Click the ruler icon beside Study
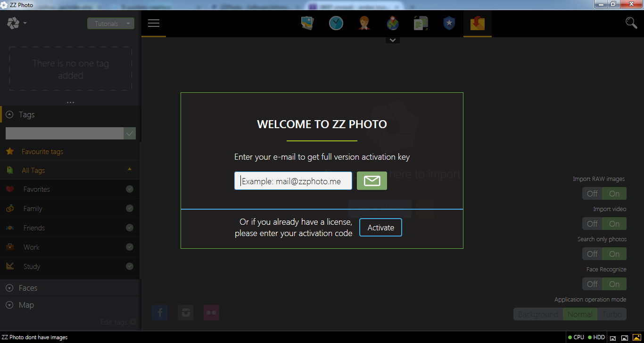 pyautogui.click(x=10, y=266)
